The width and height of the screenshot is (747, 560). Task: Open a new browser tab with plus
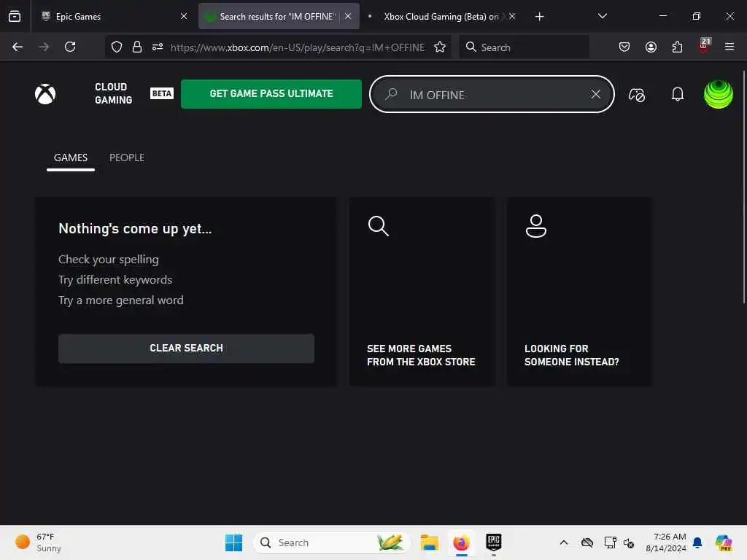539,17
